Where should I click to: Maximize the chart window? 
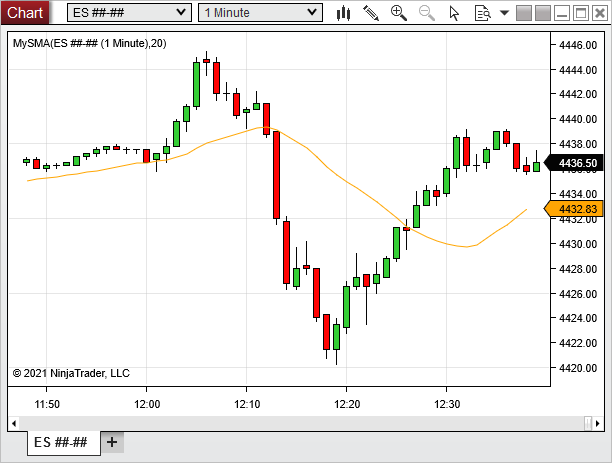581,13
